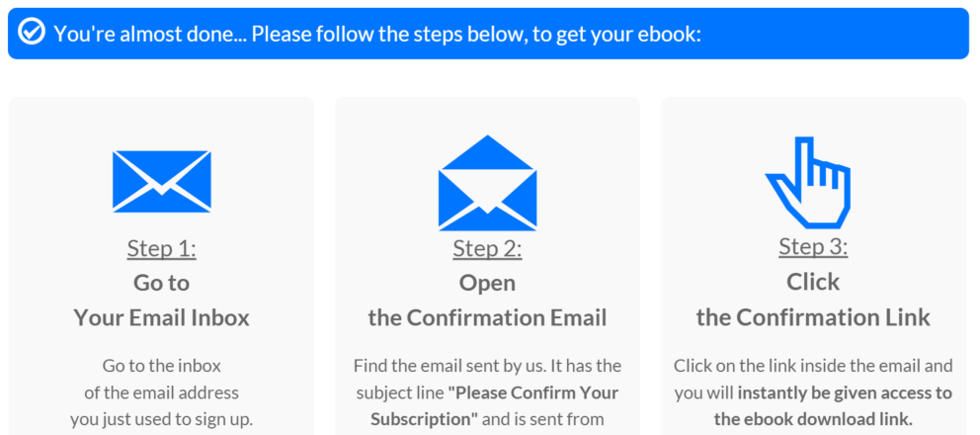This screenshot has width=980, height=435.
Task: Click the pointing hand cursor icon
Action: click(x=809, y=183)
